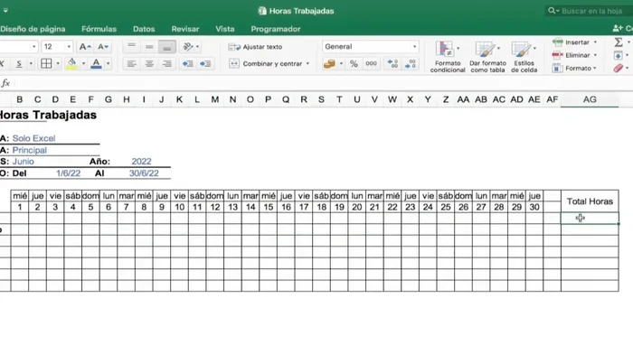The image size is (633, 364).
Task: Apply percent style format
Action: 354,64
